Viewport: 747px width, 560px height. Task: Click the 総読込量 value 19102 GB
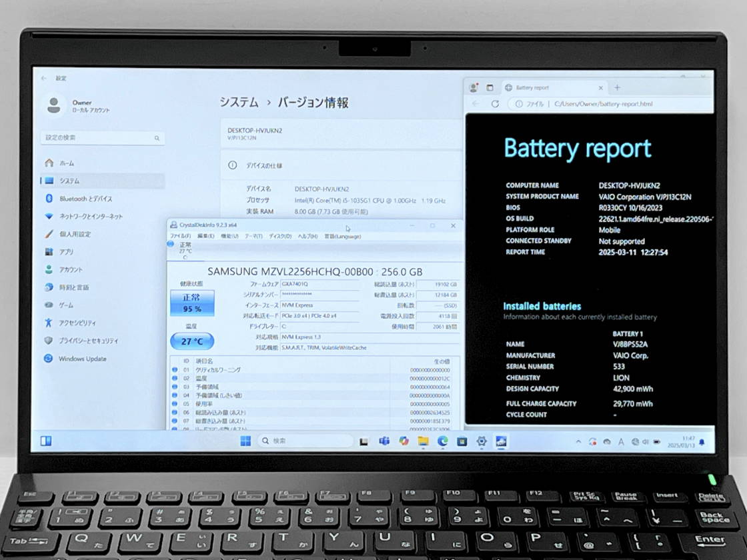438,284
